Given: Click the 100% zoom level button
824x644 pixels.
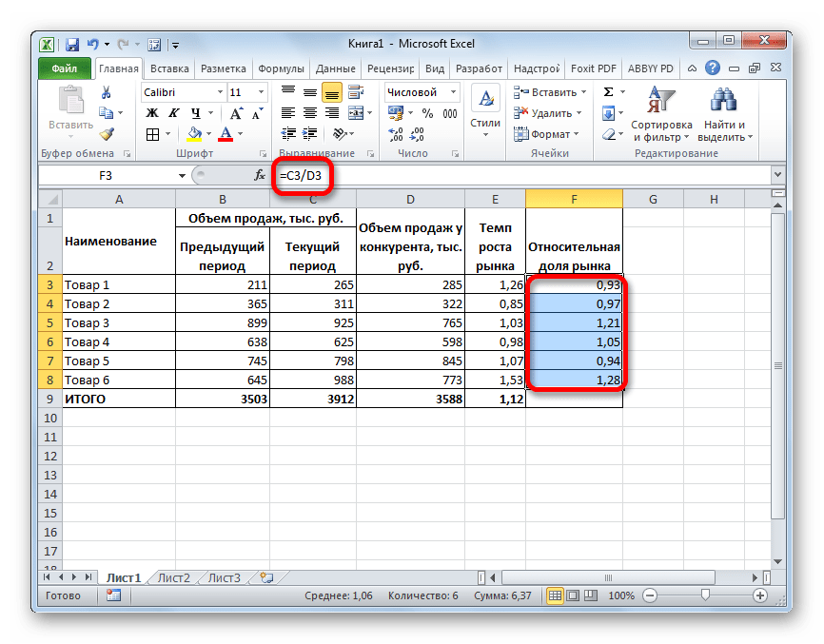Looking at the screenshot, I should (621, 595).
